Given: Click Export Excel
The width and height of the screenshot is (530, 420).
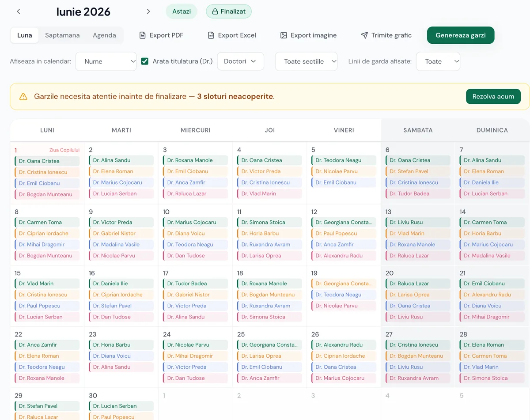Looking at the screenshot, I should click(x=232, y=35).
